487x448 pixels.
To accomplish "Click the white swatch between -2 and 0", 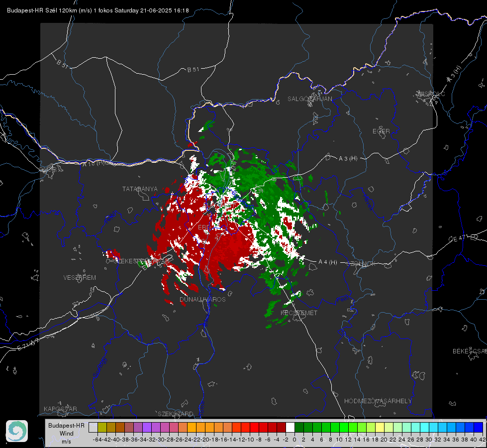I will tap(290, 427).
